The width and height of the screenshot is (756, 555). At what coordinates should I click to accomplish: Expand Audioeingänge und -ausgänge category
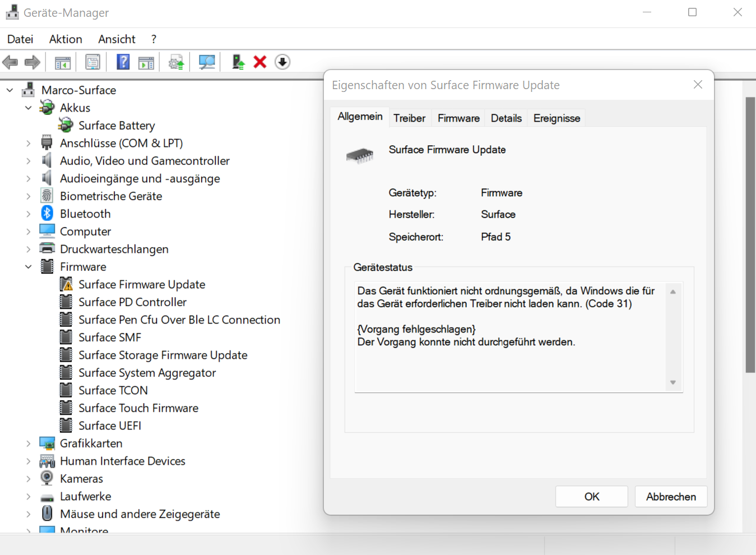click(29, 178)
